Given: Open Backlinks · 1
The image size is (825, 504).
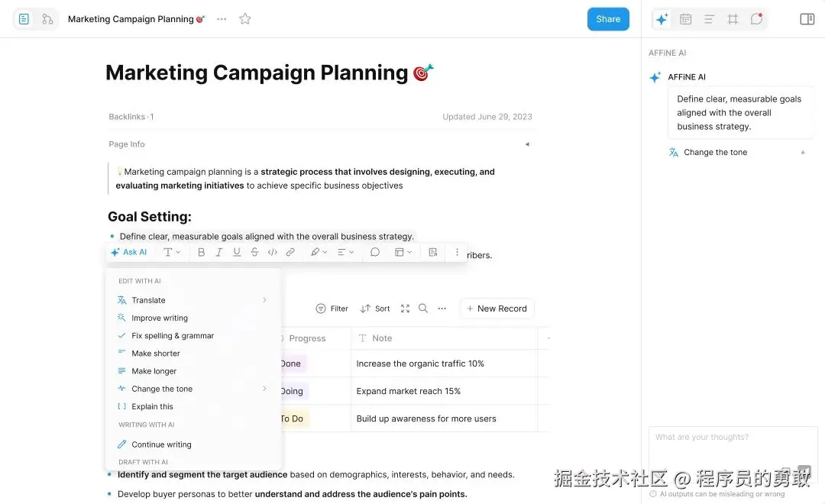Looking at the screenshot, I should click(x=131, y=117).
